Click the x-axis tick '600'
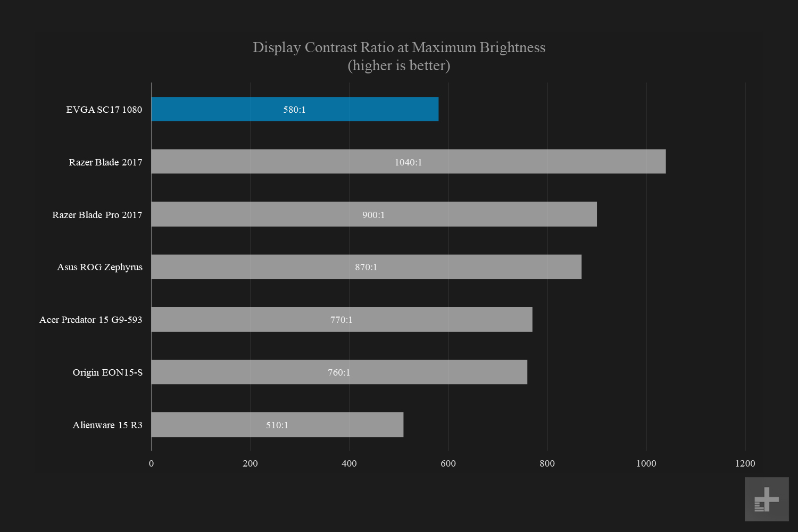798x532 pixels. tap(448, 463)
